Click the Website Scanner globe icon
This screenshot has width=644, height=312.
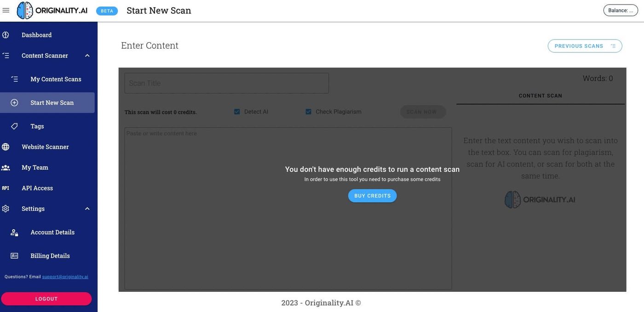click(6, 147)
